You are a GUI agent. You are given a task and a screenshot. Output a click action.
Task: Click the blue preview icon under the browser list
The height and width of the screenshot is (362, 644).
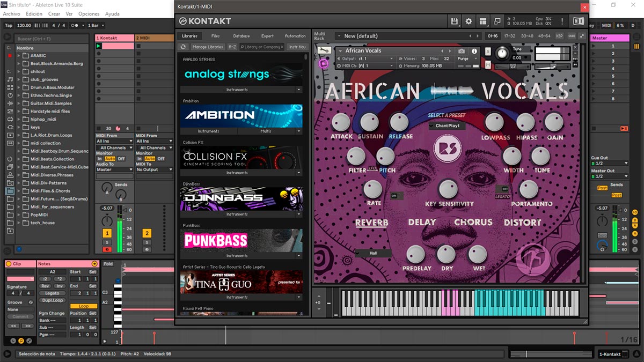point(19,249)
